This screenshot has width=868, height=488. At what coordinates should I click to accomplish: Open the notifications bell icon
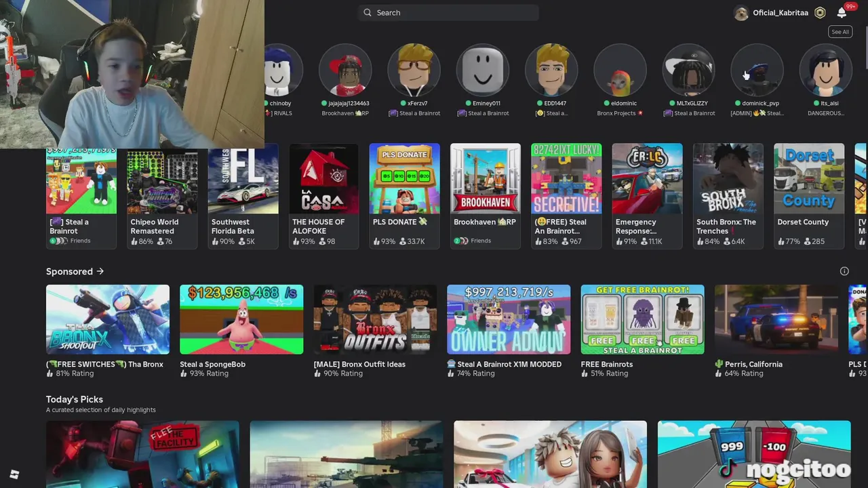coord(842,13)
